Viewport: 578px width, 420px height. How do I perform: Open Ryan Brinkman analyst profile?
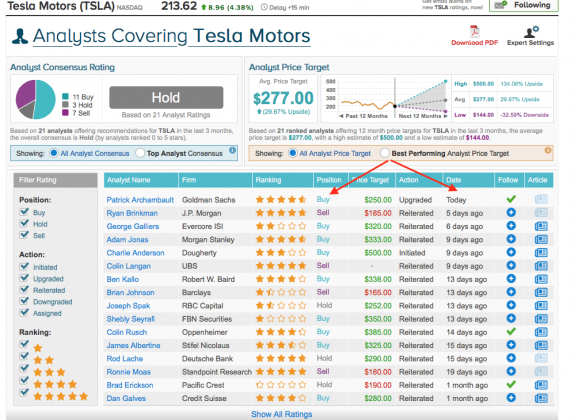(132, 213)
